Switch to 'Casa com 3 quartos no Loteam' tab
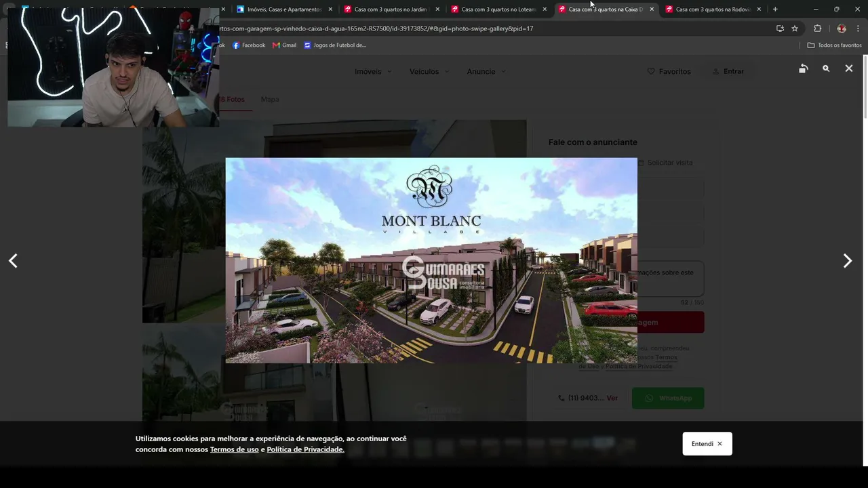 coord(498,9)
